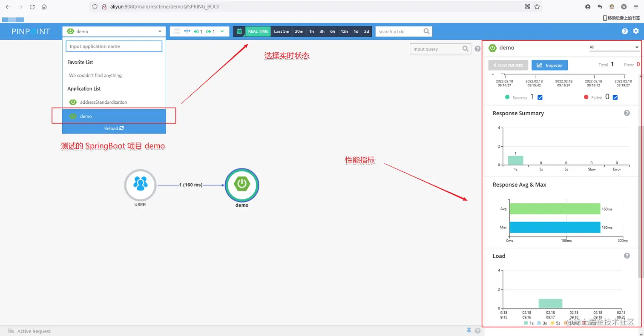The height and width of the screenshot is (336, 644).
Task: Uncheck the Success checkbox
Action: pyautogui.click(x=540, y=97)
